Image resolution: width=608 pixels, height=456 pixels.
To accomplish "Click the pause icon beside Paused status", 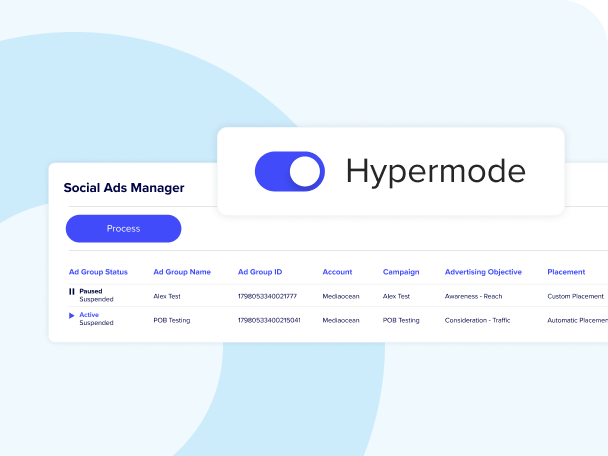I will [72, 291].
